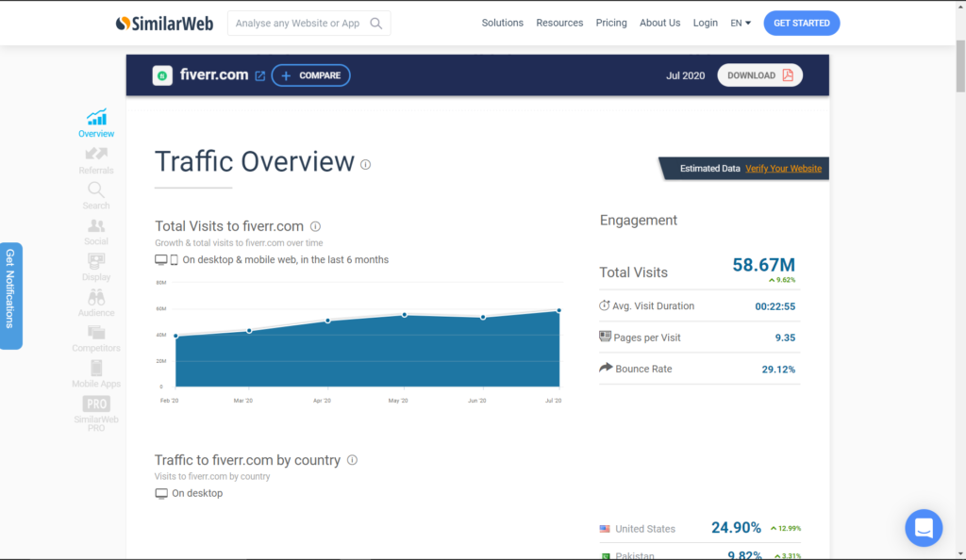966x560 pixels.
Task: Jump to the Competitors section icon
Action: (x=96, y=332)
